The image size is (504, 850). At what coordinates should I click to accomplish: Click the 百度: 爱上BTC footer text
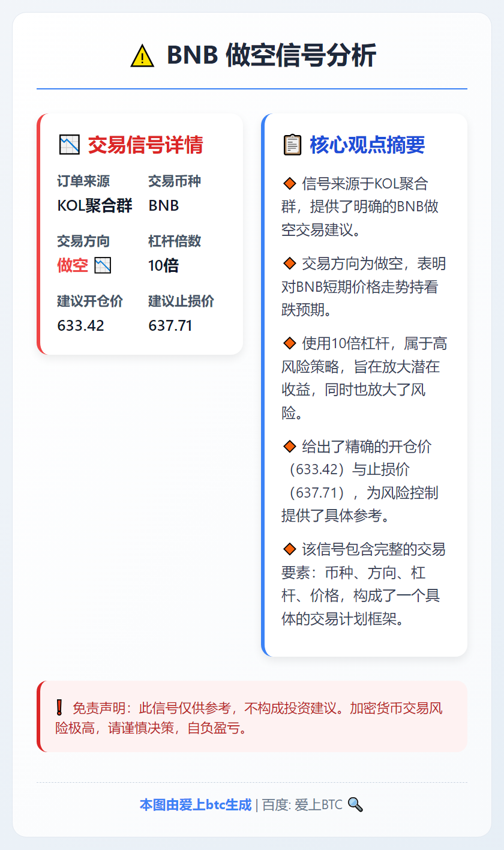tap(302, 805)
